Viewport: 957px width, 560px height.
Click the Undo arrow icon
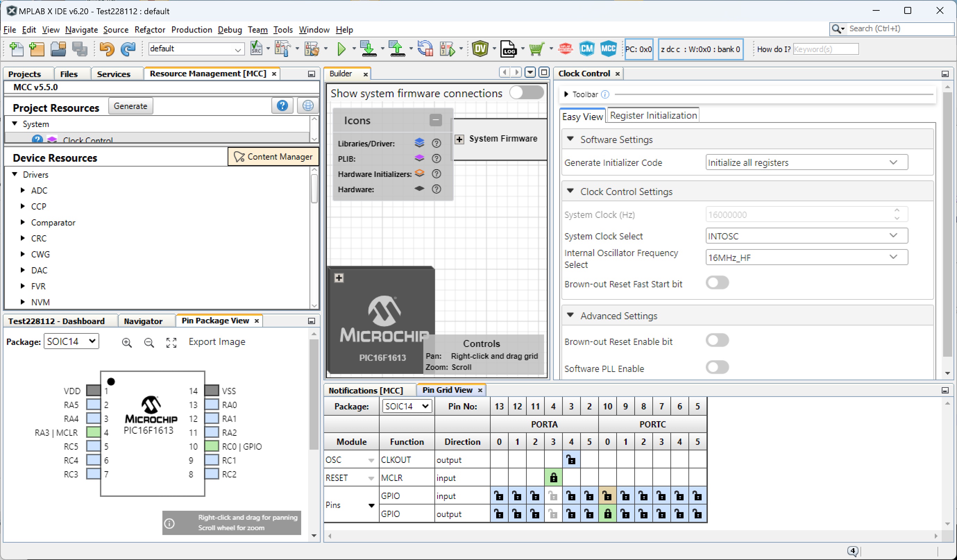[x=107, y=49]
